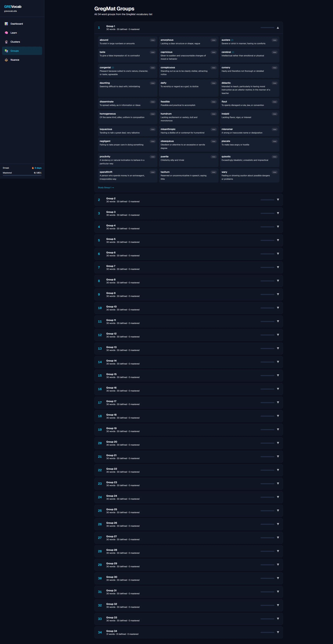Expand Group 2 with its arrow
The height and width of the screenshot is (644, 333).
pos(278,200)
